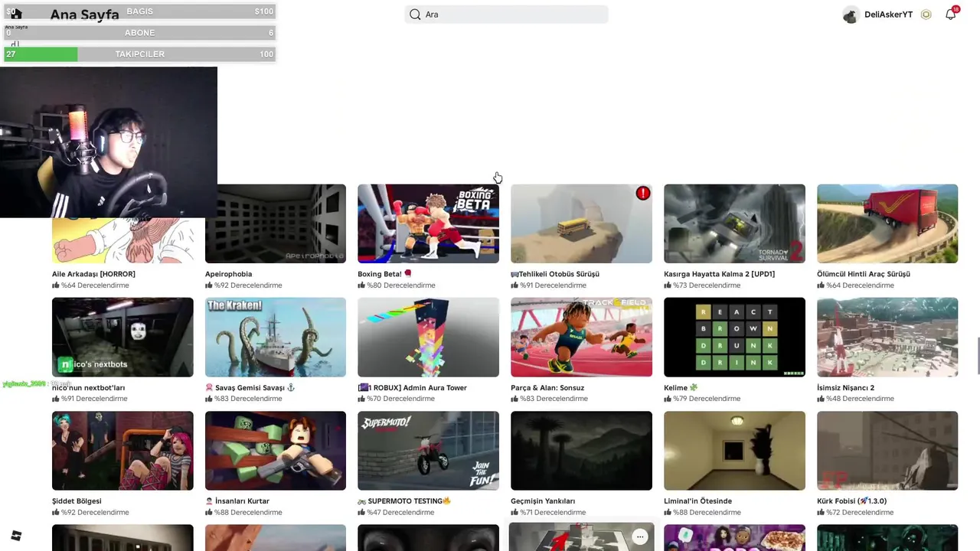Click the Aile Arkadaşı [HORROR] title

(x=93, y=274)
